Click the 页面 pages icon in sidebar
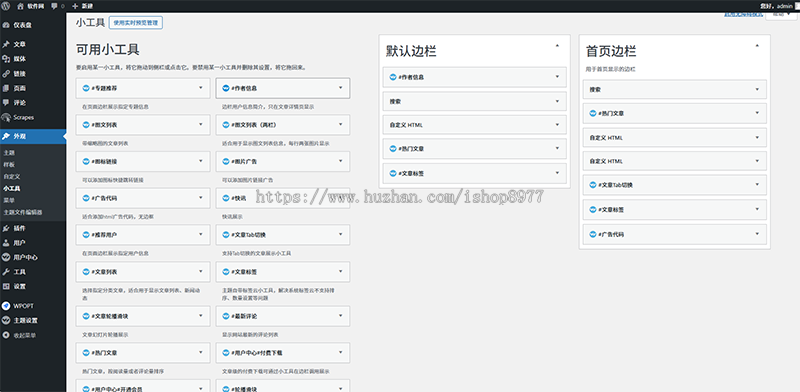The width and height of the screenshot is (800, 392). tap(6, 88)
